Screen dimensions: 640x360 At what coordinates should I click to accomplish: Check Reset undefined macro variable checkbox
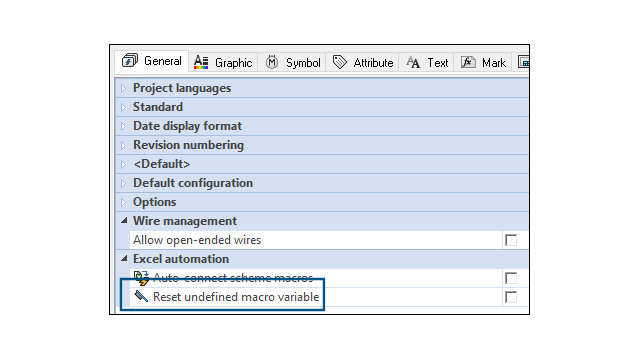(511, 297)
